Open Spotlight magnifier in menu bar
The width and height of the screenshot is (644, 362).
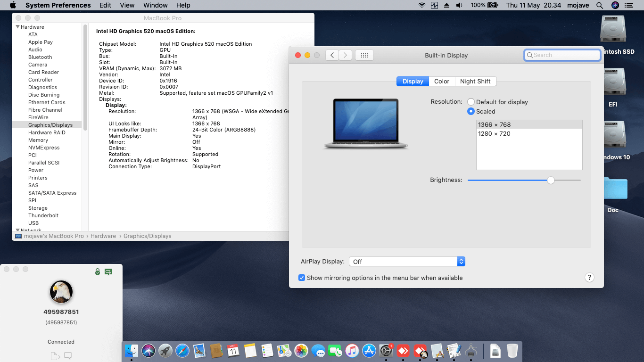[x=600, y=5]
